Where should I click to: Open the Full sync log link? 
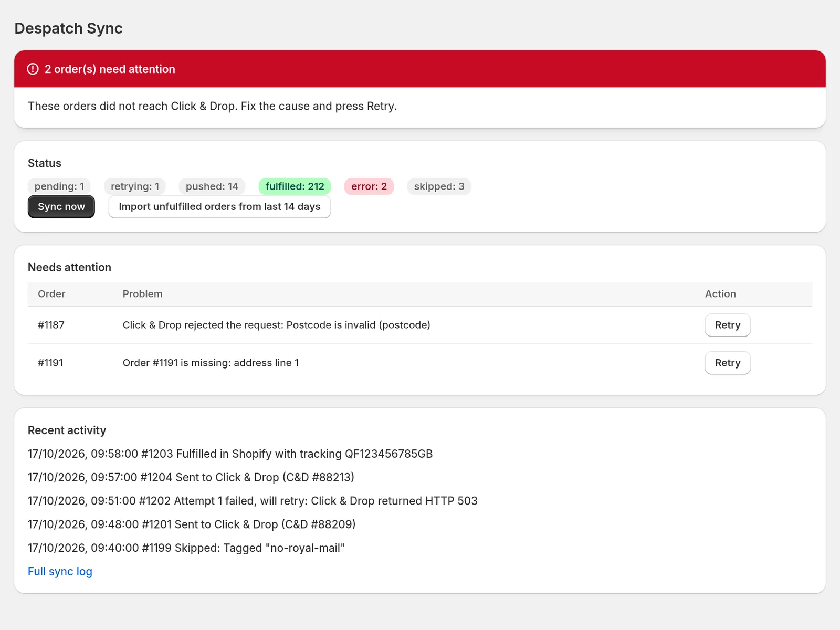click(60, 572)
